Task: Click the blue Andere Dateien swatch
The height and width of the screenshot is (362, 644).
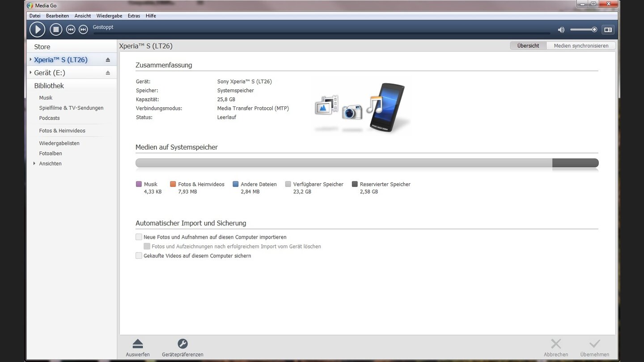Action: (236, 184)
